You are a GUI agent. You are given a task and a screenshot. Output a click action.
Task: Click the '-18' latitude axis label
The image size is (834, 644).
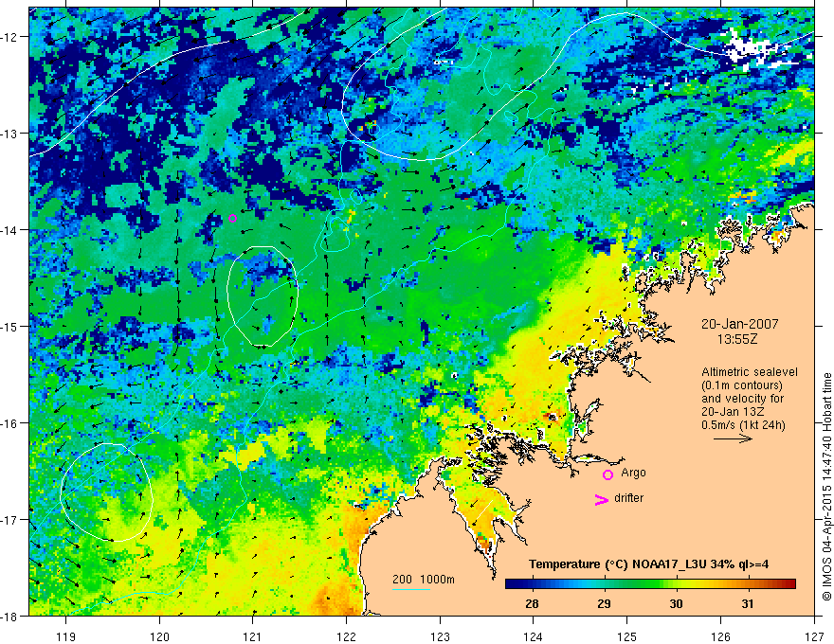pyautogui.click(x=9, y=616)
